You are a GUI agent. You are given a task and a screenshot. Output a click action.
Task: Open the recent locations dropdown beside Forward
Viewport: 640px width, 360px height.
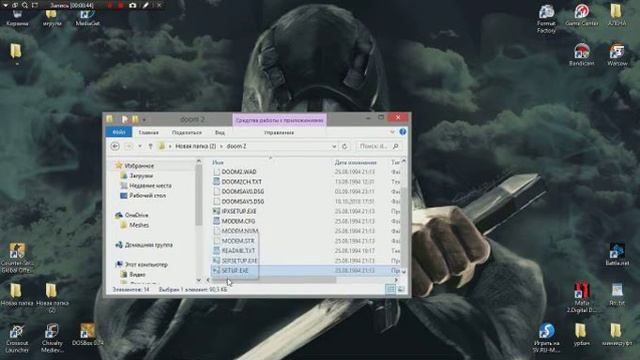coord(140,146)
